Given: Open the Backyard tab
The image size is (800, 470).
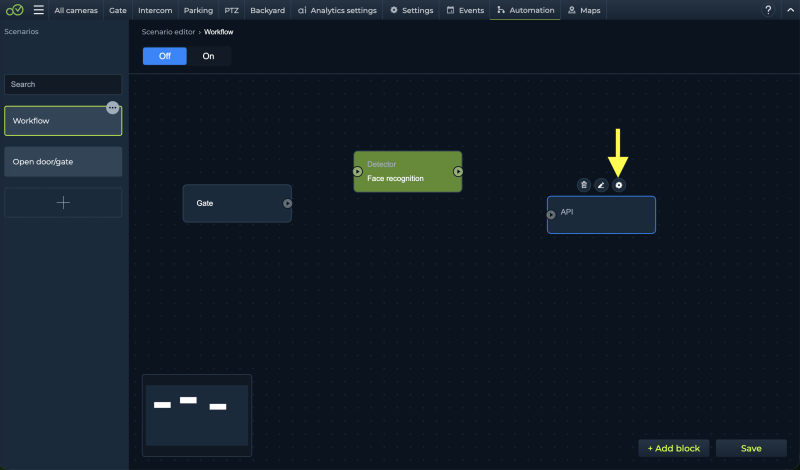Looking at the screenshot, I should coord(267,10).
